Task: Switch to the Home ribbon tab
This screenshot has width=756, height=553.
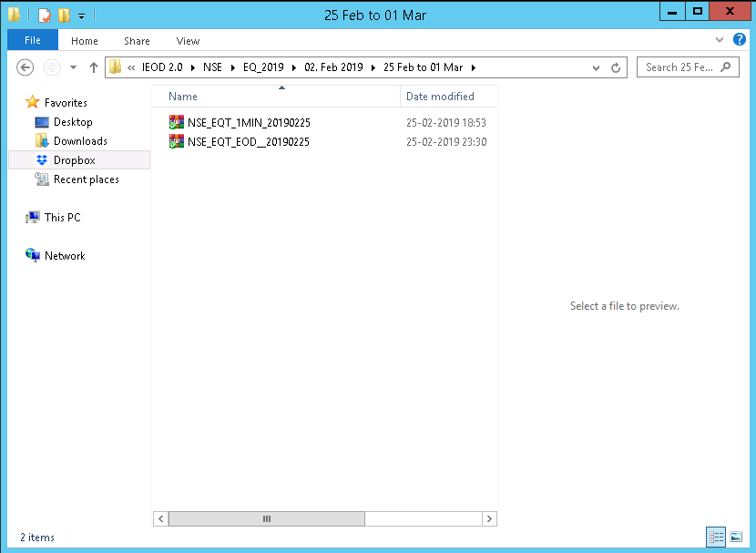Action: pyautogui.click(x=85, y=41)
